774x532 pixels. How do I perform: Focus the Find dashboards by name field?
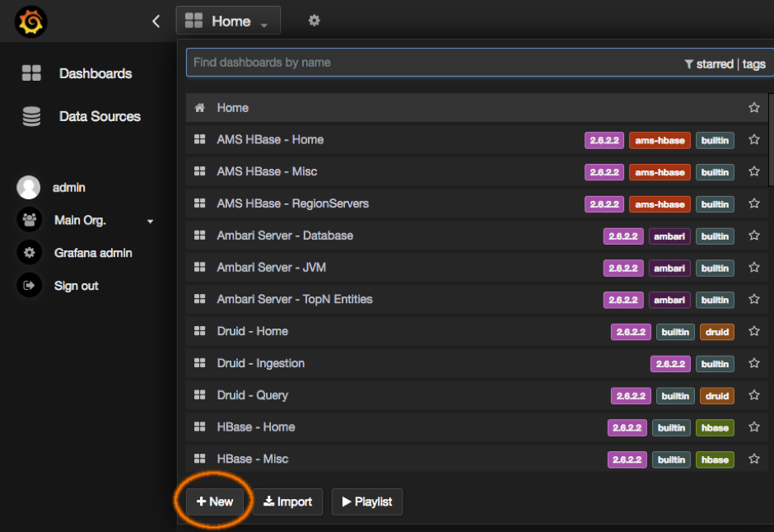click(428, 63)
